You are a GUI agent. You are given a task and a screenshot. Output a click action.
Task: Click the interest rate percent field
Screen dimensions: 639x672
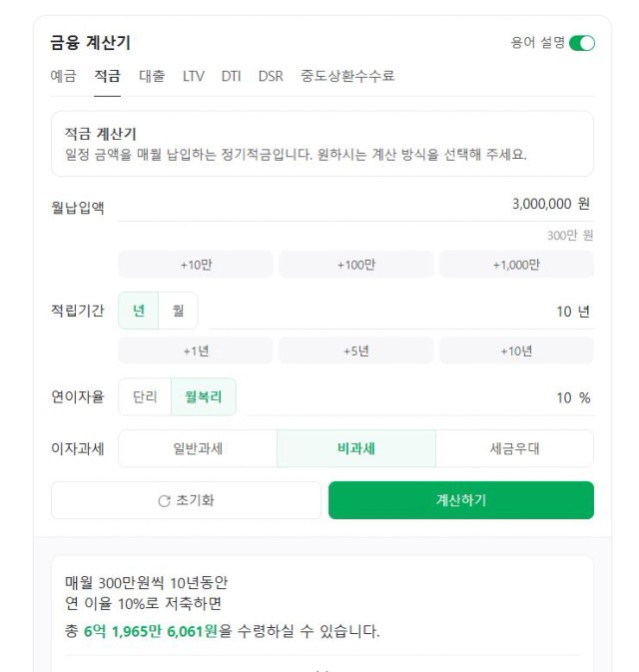[x=420, y=397]
